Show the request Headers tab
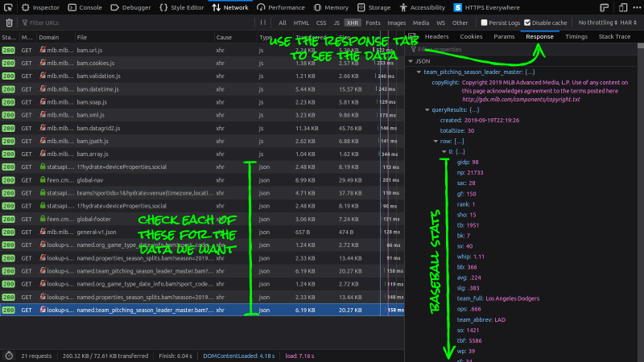644x362 pixels. pyautogui.click(x=436, y=36)
